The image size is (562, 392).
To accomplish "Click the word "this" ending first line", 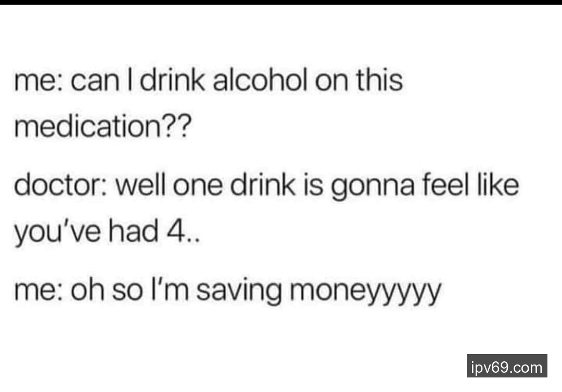I will [379, 80].
